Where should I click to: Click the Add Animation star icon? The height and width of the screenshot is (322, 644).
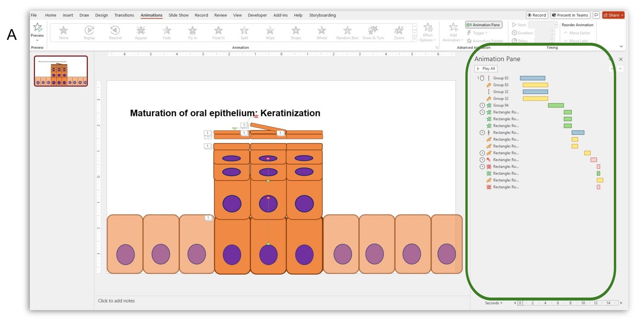pos(453,27)
